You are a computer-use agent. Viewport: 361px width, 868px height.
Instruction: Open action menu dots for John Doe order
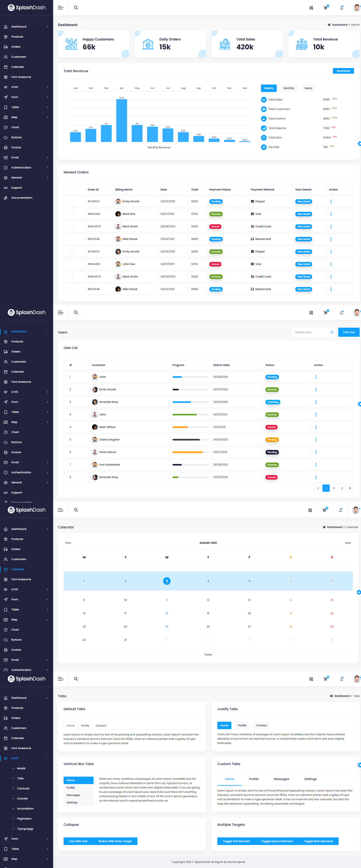[331, 264]
